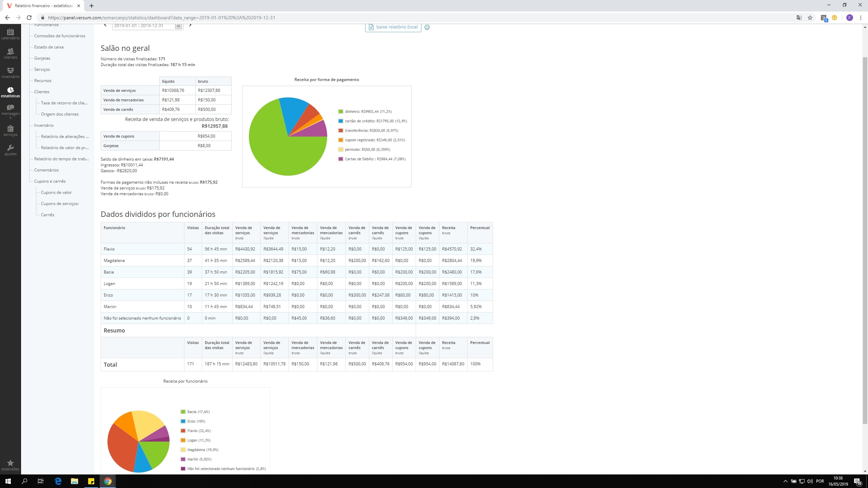The height and width of the screenshot is (488, 868).
Task: Open the mensagens sidebar icon
Action: tap(10, 110)
